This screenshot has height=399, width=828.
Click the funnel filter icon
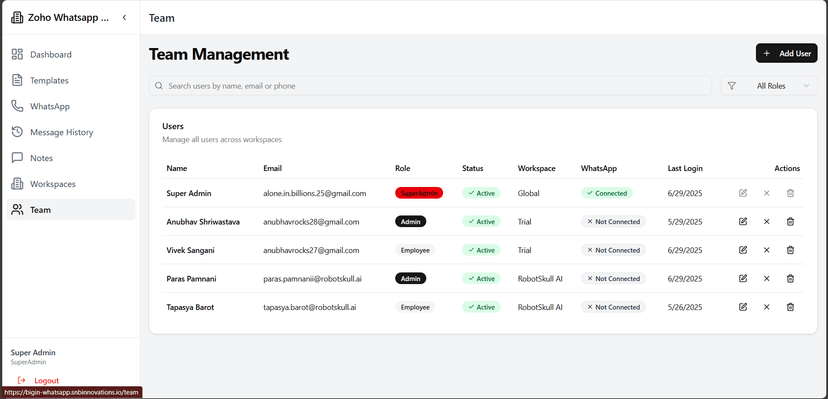tap(731, 86)
